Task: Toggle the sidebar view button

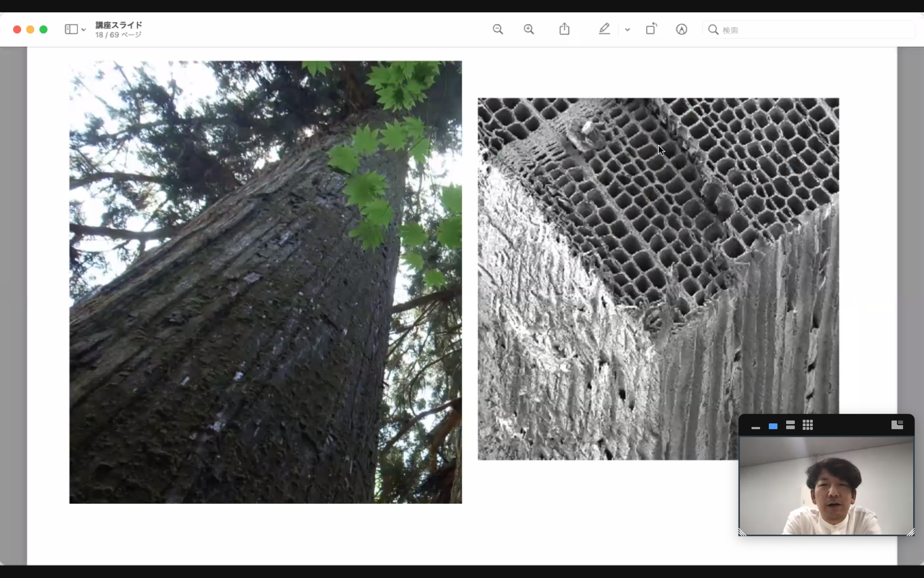Action: coord(71,29)
